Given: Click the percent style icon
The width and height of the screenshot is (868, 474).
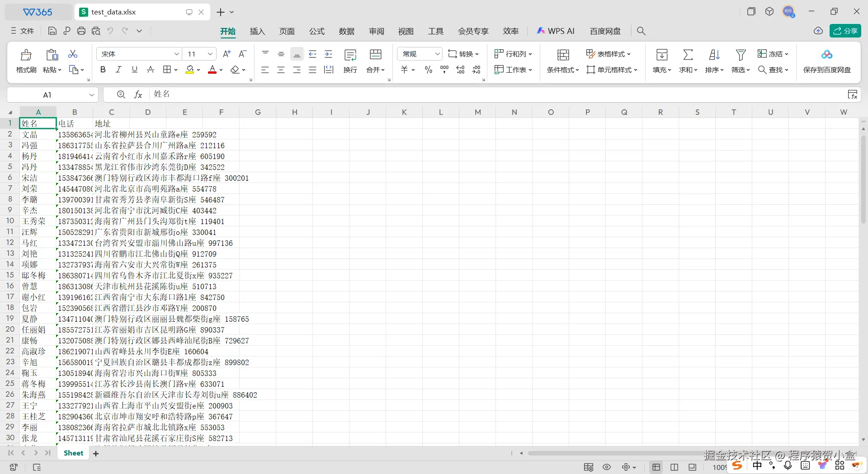Looking at the screenshot, I should click(429, 70).
